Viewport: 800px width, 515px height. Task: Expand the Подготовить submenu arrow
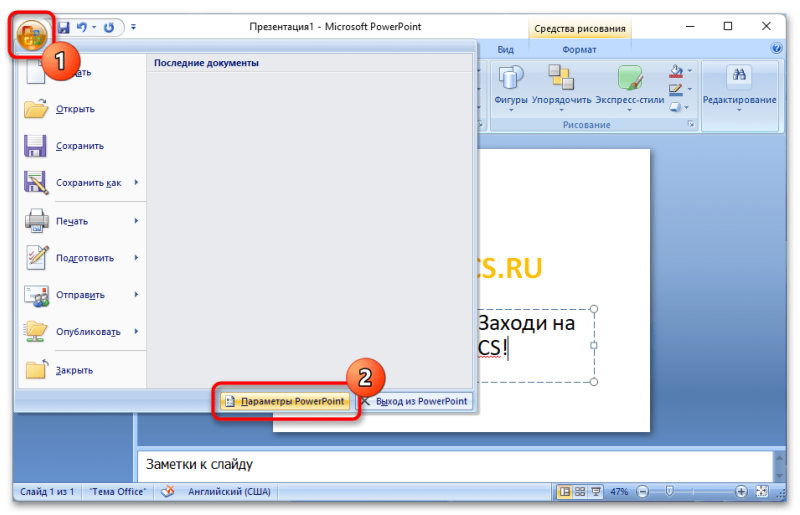pyautogui.click(x=136, y=258)
